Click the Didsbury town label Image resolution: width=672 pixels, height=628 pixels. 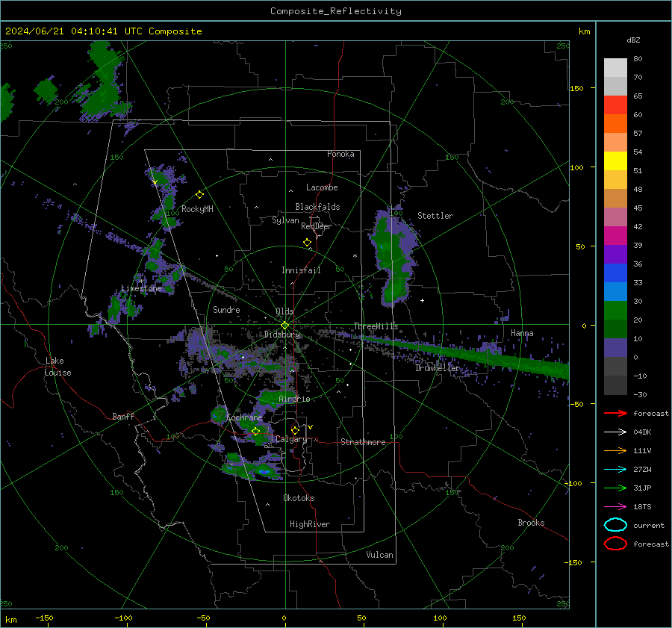point(282,335)
